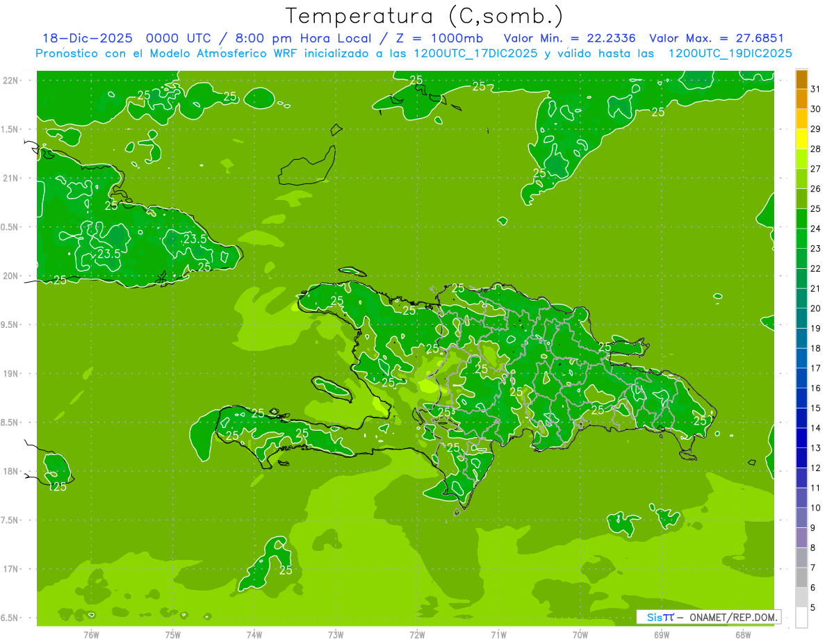This screenshot has height=644, width=834.
Task: Pick the yellow swatch between 28 and 29
Action: 801,139
